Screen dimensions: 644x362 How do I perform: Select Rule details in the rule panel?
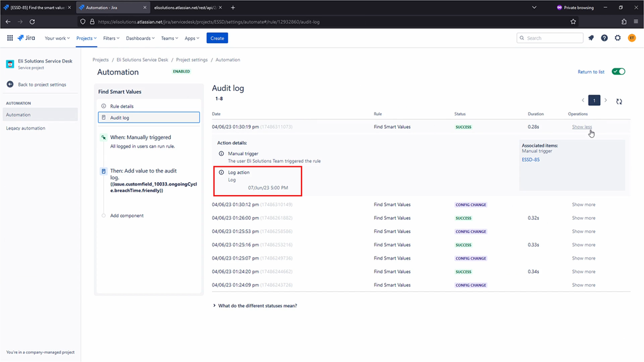click(x=122, y=106)
